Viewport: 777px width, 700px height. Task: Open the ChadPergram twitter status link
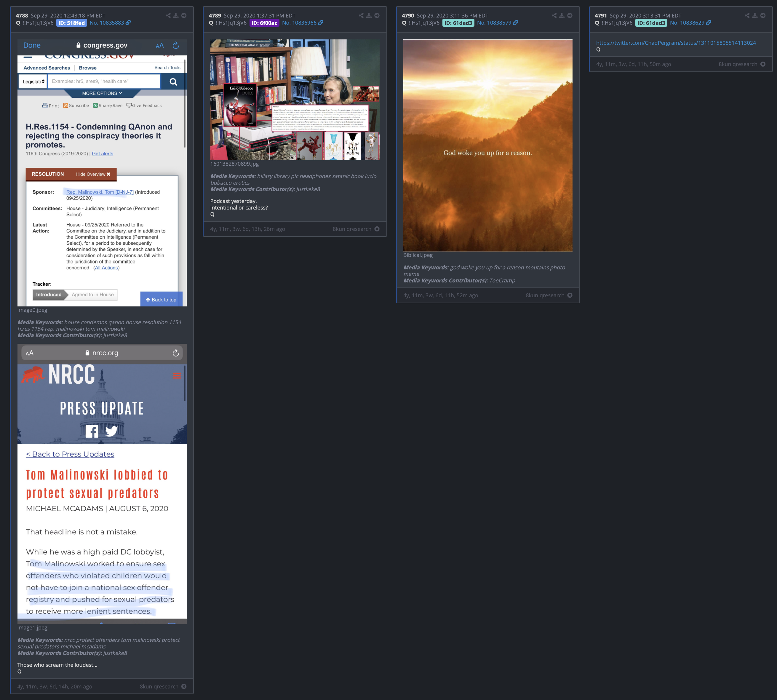pyautogui.click(x=676, y=43)
